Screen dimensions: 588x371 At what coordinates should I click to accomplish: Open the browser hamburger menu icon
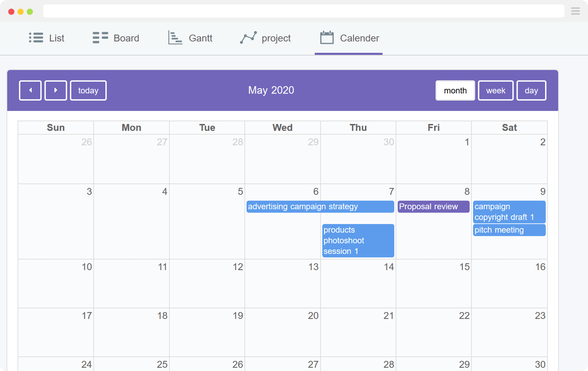coord(575,11)
